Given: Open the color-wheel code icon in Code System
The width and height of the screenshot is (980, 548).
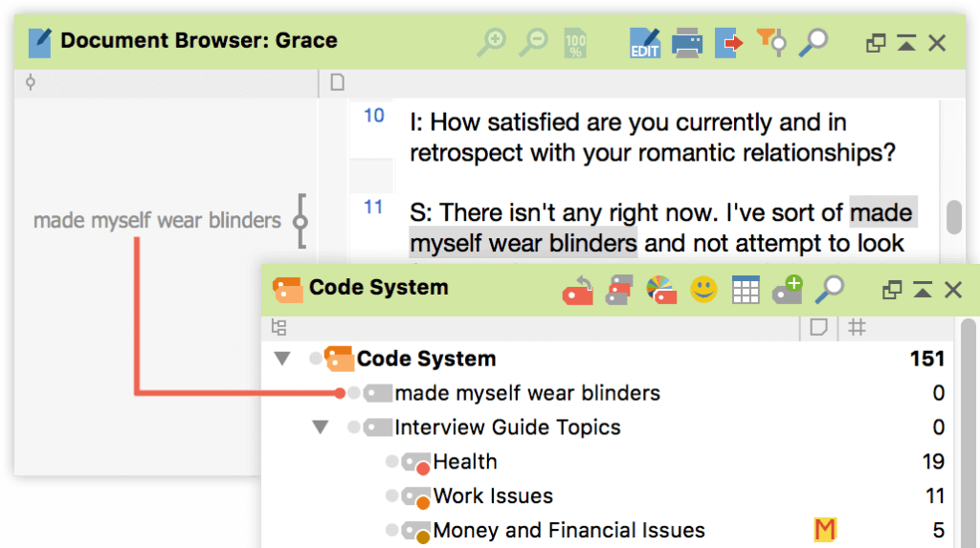Looking at the screenshot, I should tap(661, 291).
